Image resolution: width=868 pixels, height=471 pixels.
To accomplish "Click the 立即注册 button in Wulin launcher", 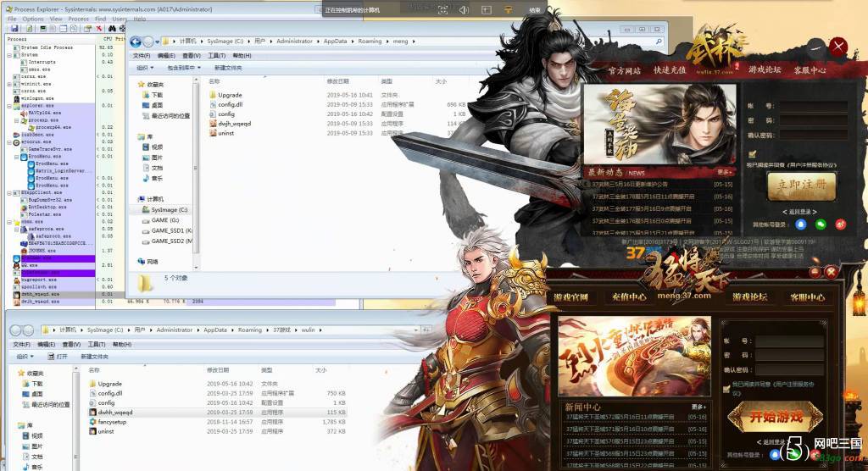I will (x=801, y=185).
